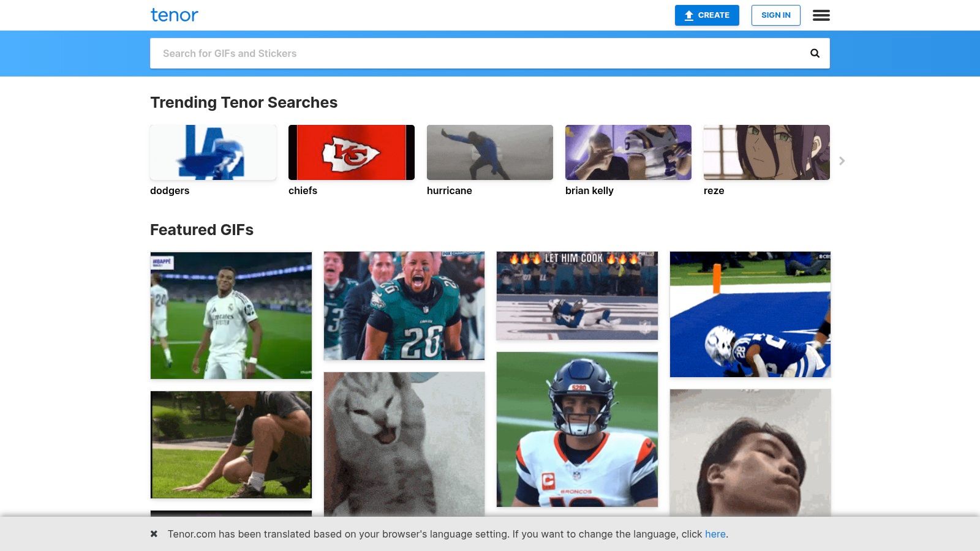This screenshot has width=980, height=551.
Task: Open the chiefs trending search thumbnail
Action: click(352, 152)
